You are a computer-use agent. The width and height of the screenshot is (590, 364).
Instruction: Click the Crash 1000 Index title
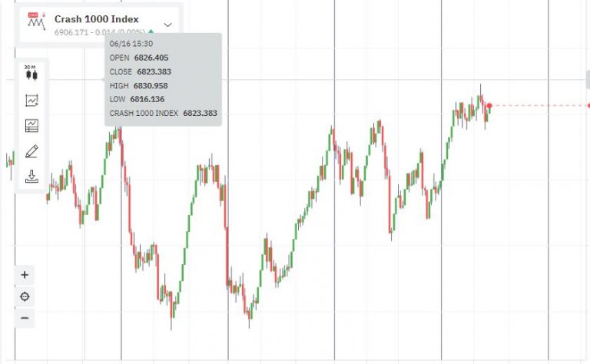coord(97,19)
